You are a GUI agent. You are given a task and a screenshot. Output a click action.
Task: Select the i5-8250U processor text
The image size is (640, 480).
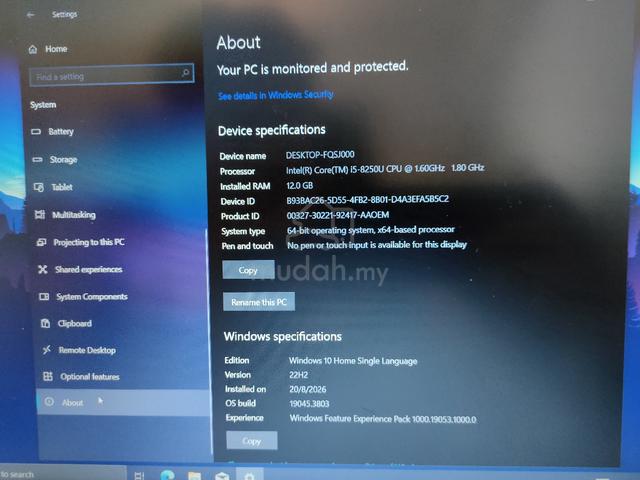click(384, 169)
